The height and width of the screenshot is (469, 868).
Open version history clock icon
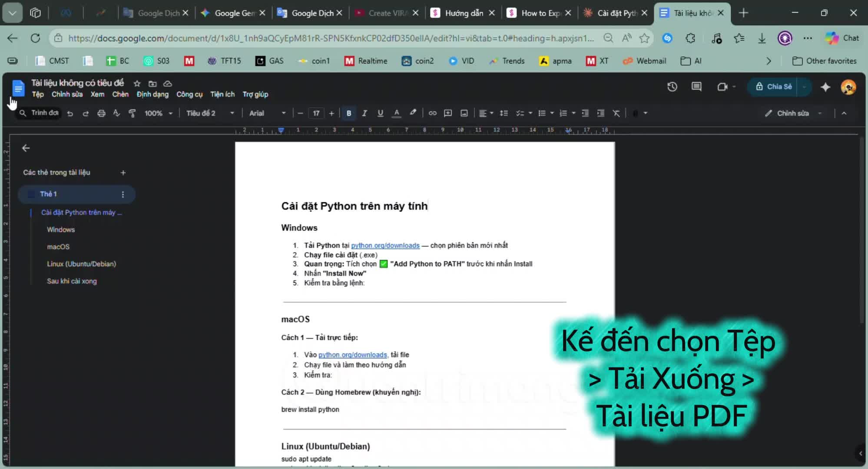(x=672, y=86)
